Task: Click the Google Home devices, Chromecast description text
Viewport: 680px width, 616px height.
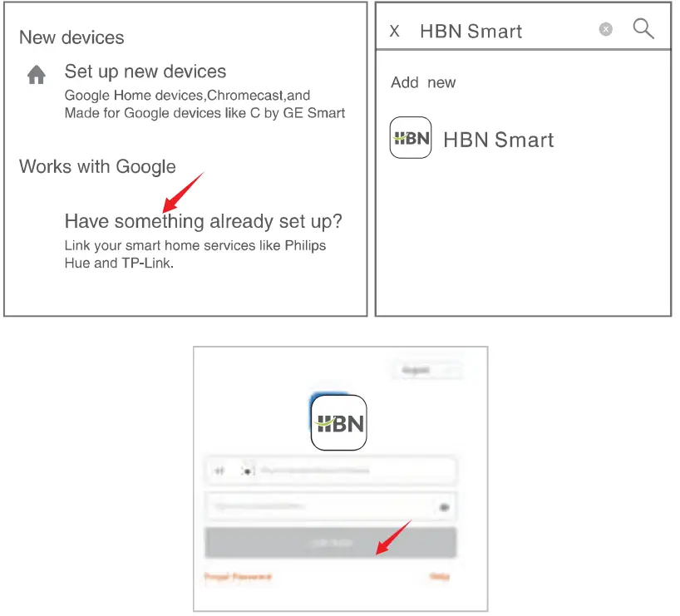Action: pyautogui.click(x=204, y=104)
